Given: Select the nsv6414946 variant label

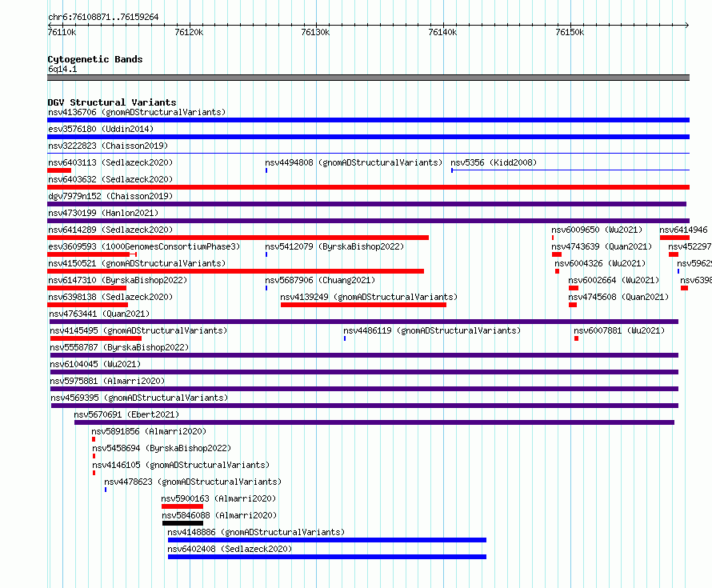Looking at the screenshot, I should coord(683,230).
